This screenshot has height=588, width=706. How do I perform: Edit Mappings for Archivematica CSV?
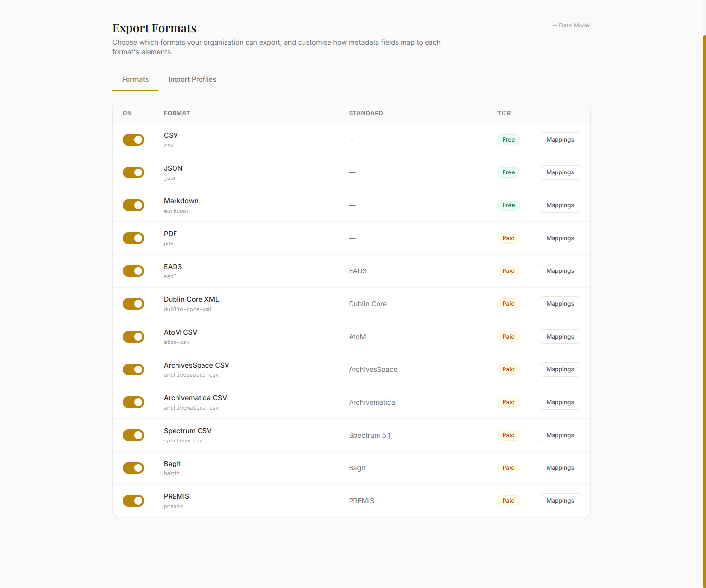560,402
